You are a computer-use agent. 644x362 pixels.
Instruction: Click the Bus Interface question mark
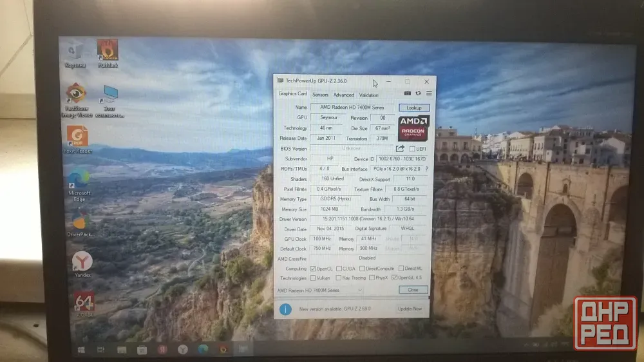pos(427,169)
